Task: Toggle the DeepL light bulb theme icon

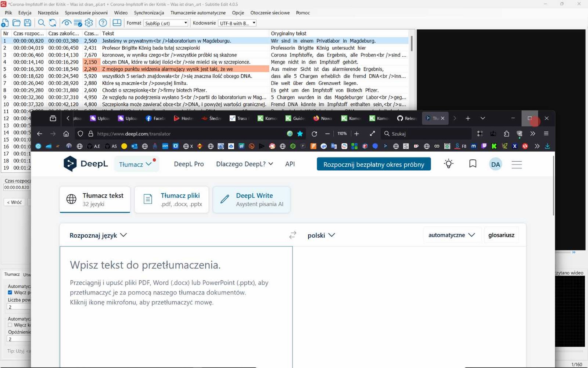Action: (448, 164)
